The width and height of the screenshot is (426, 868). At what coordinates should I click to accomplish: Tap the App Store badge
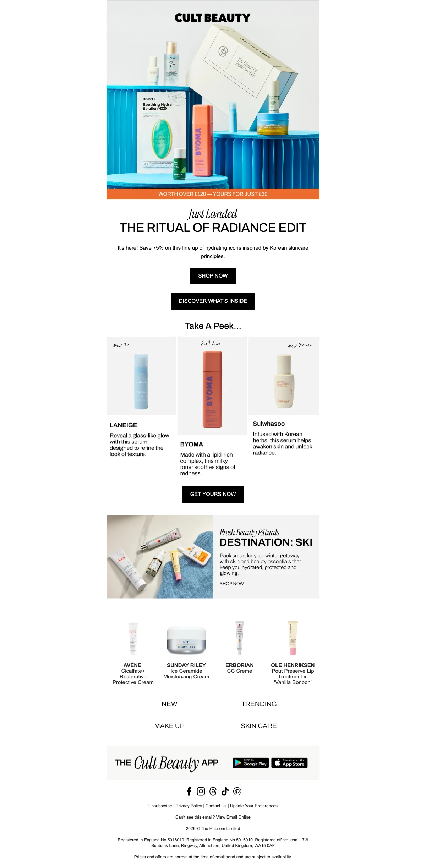(x=289, y=763)
